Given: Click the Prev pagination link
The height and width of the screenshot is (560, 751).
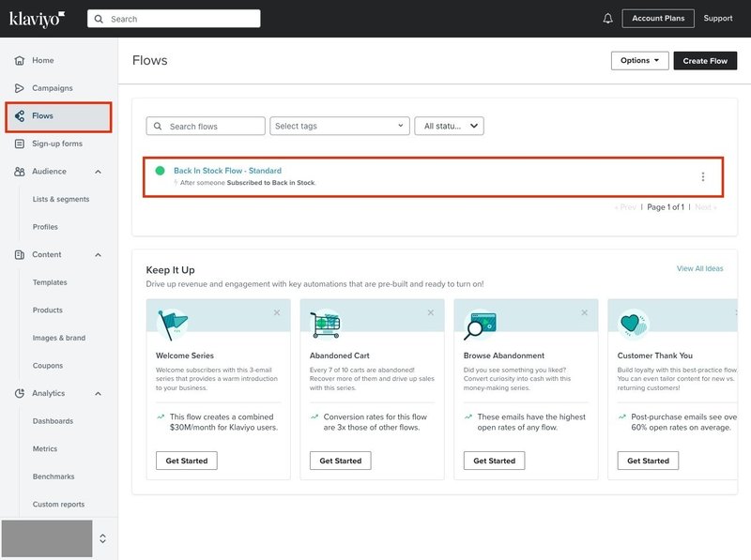Looking at the screenshot, I should click(x=625, y=207).
